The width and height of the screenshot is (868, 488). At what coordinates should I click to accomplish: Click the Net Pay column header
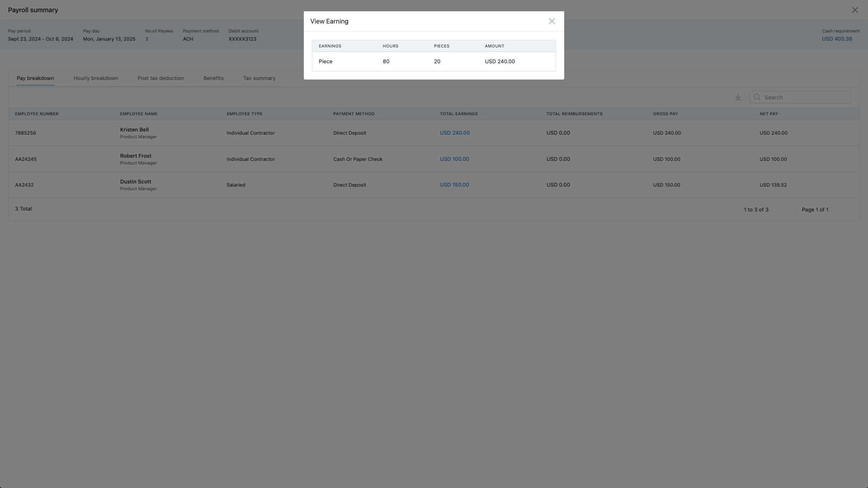click(x=769, y=114)
